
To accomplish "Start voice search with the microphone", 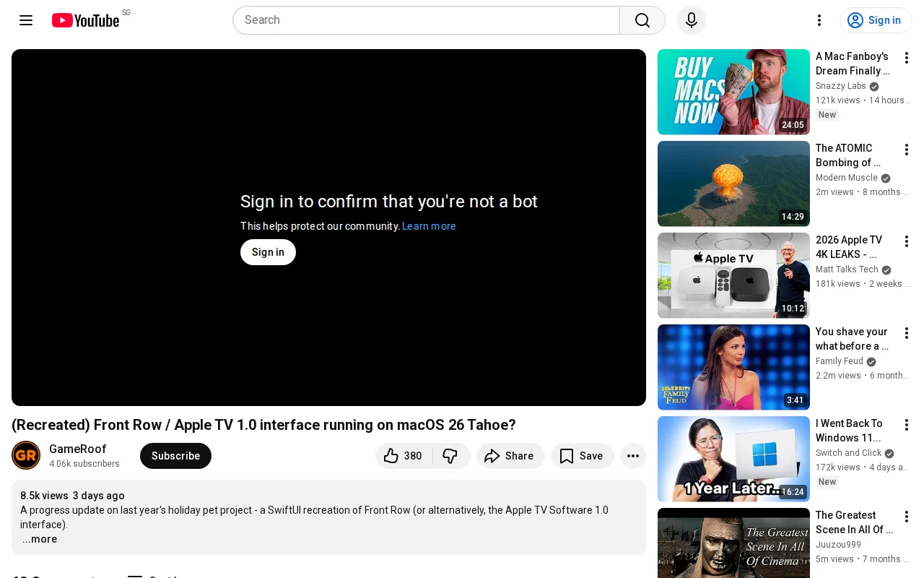I will point(692,20).
